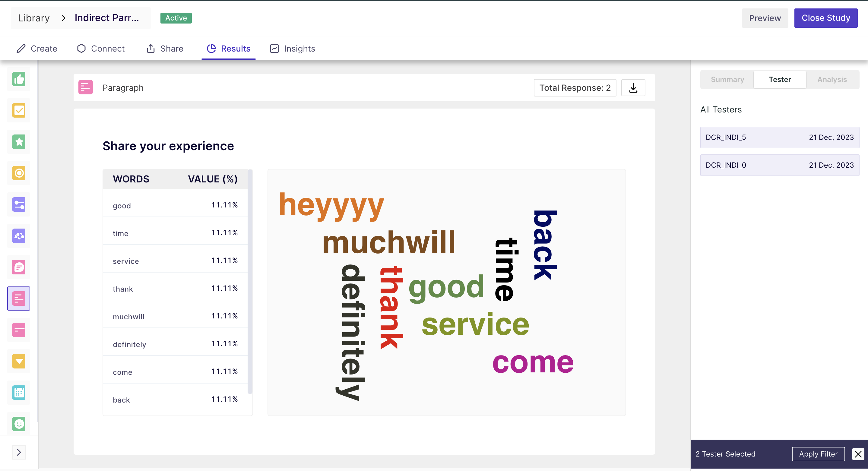Switch to the Summary tab in right panel

[727, 80]
